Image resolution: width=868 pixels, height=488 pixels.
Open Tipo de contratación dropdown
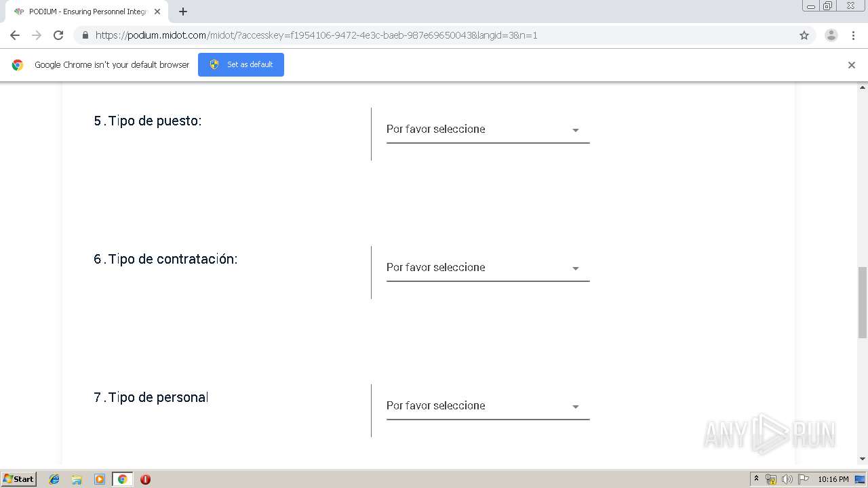[488, 268]
